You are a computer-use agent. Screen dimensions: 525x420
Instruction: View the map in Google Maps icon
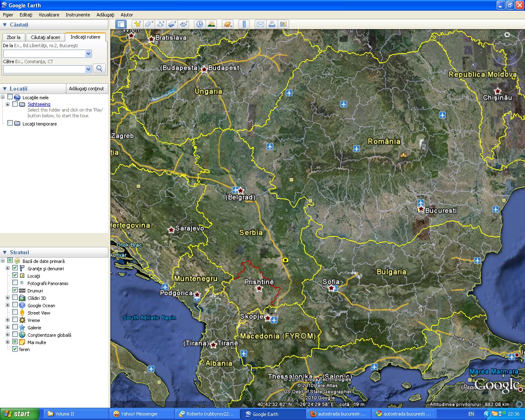click(x=283, y=24)
